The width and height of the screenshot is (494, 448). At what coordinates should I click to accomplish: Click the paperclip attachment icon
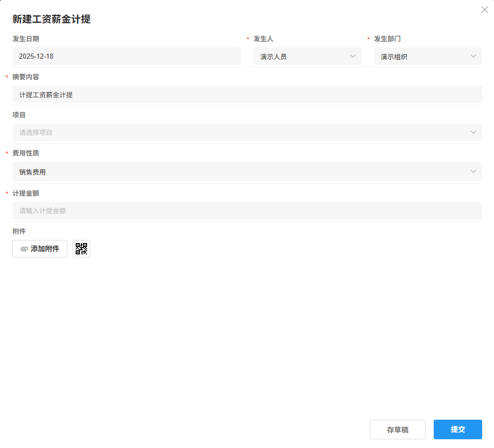[24, 248]
